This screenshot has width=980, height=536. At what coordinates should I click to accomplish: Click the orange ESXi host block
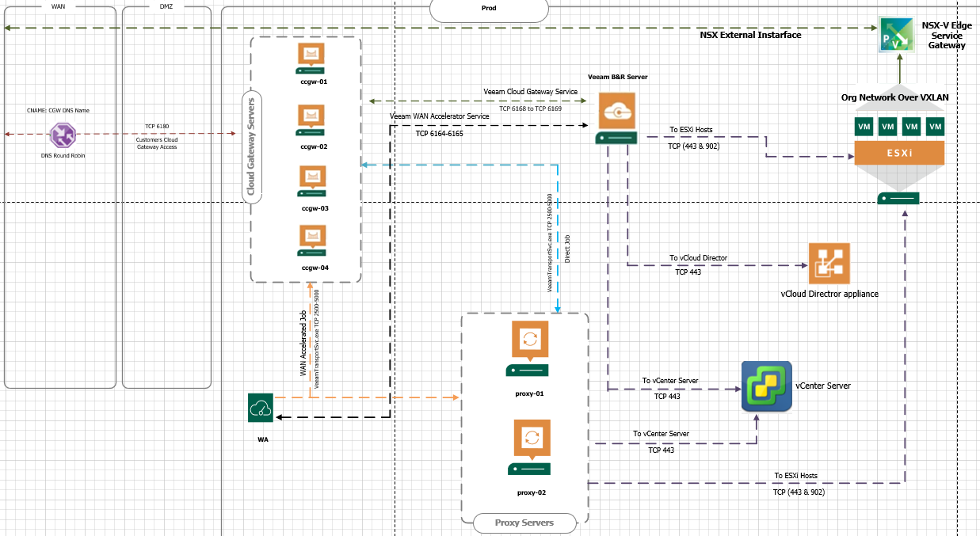(899, 153)
